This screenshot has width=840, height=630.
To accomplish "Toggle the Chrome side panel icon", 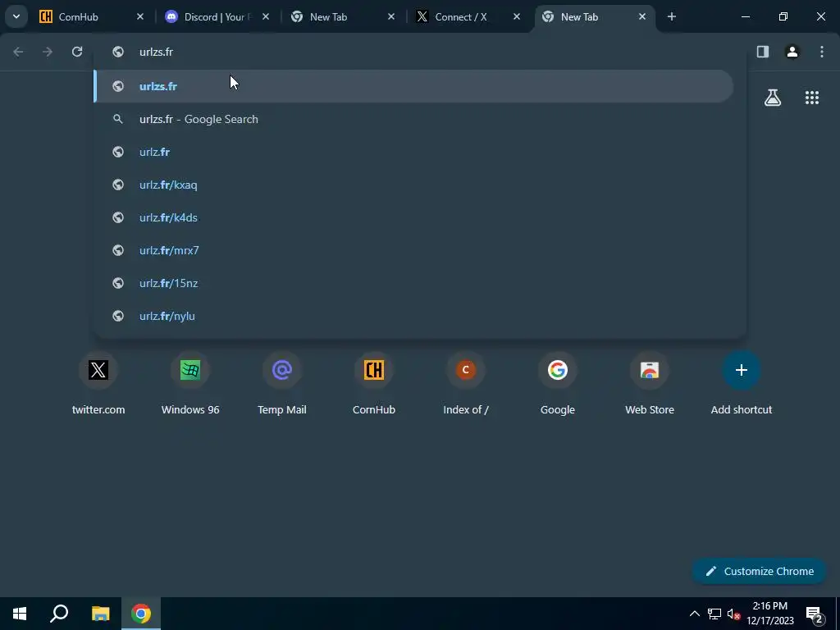I will point(762,52).
